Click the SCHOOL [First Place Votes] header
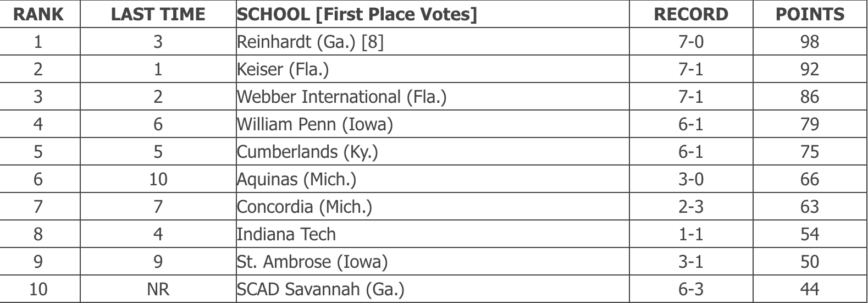This screenshot has height=303, width=868. pyautogui.click(x=357, y=14)
